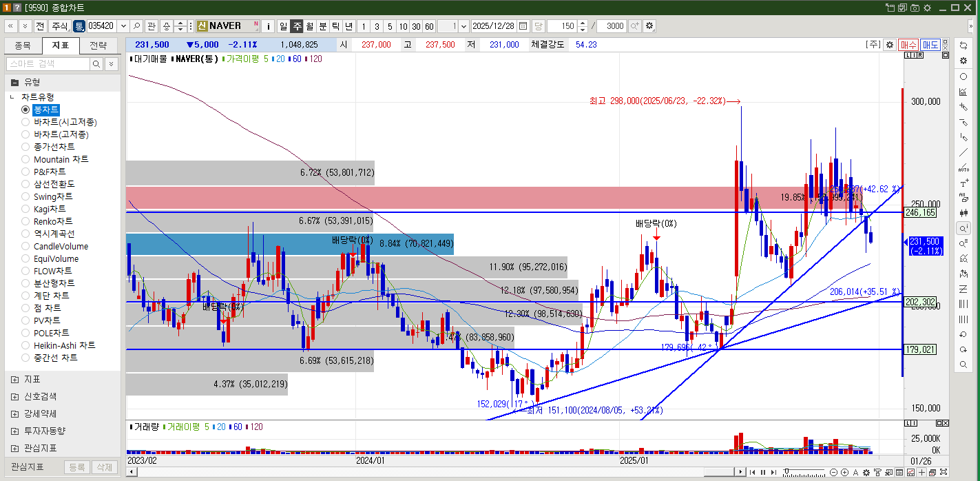Expand the 지표 tree section
This screenshot has height=481, width=980.
point(15,380)
